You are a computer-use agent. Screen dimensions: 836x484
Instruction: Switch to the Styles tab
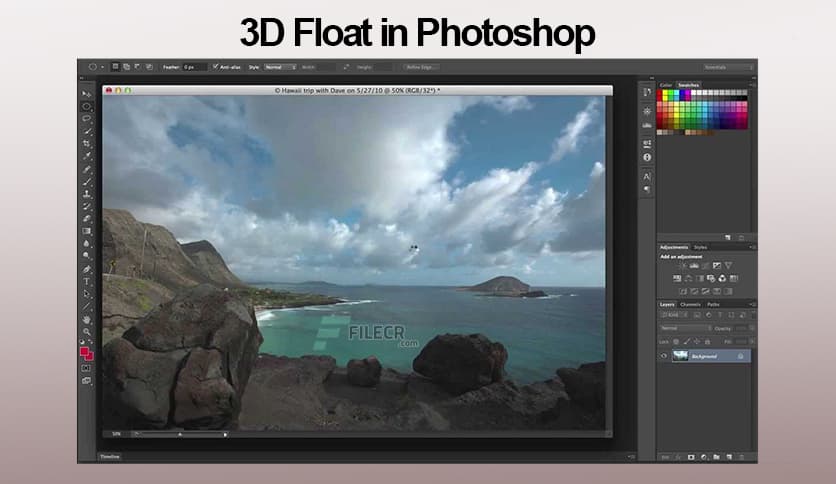700,247
